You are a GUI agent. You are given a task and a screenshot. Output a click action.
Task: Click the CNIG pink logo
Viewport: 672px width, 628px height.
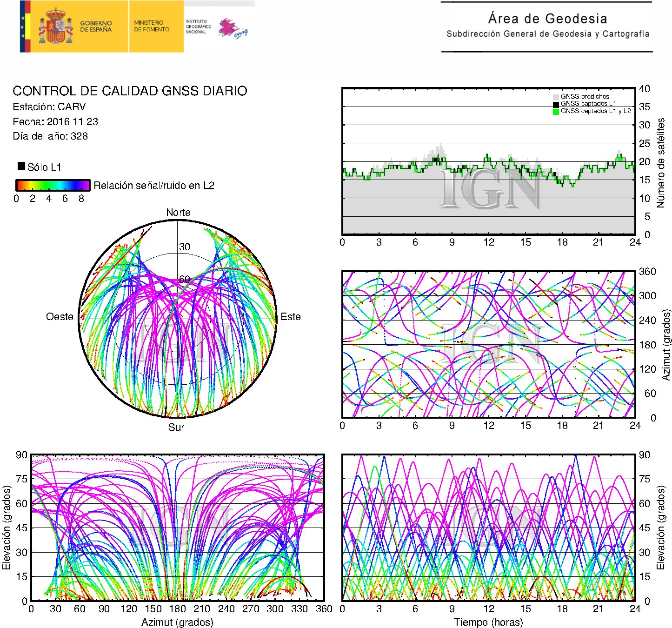[233, 28]
